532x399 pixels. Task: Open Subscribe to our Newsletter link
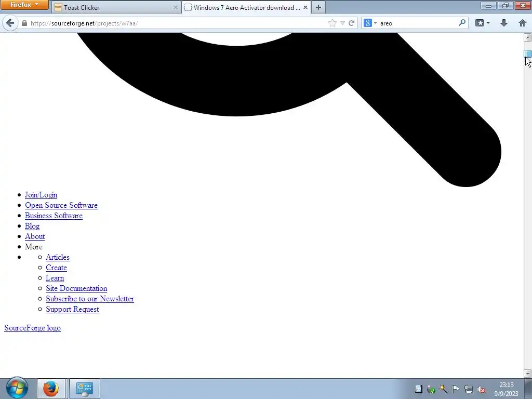click(x=90, y=299)
